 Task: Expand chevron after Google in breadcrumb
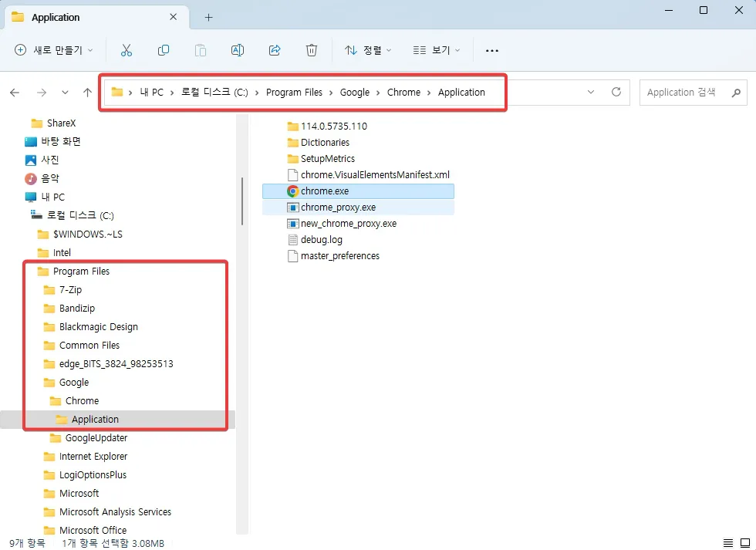pos(378,93)
